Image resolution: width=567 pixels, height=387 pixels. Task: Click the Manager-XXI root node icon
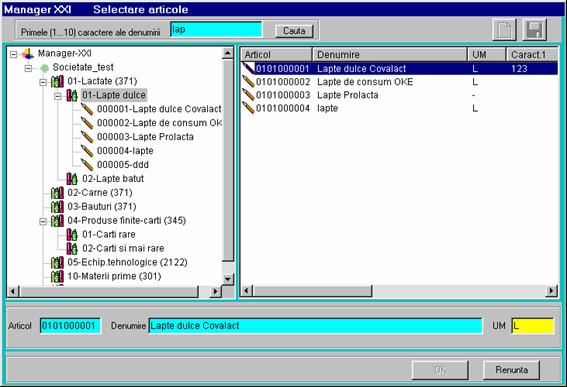click(x=28, y=54)
